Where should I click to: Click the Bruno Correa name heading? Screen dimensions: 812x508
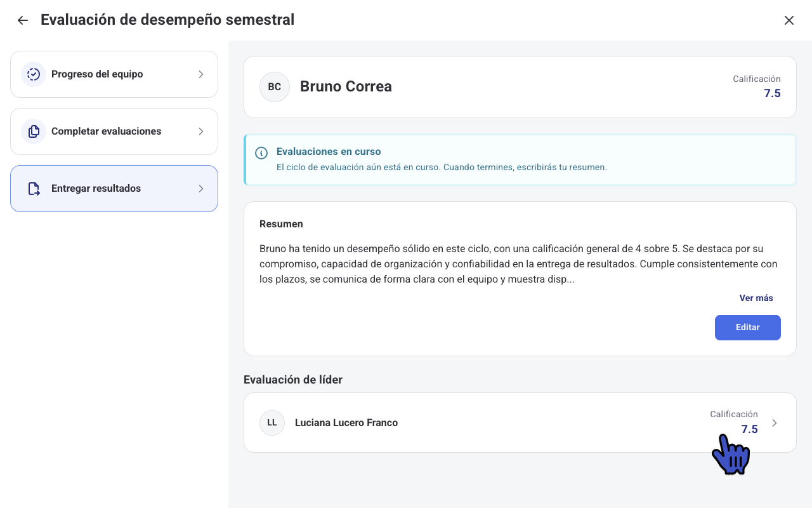[346, 87]
